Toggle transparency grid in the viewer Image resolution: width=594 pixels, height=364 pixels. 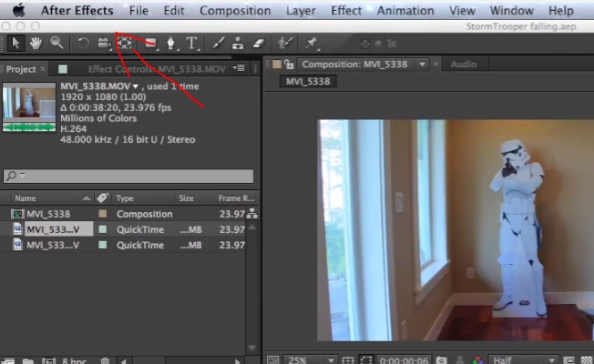tap(587, 360)
